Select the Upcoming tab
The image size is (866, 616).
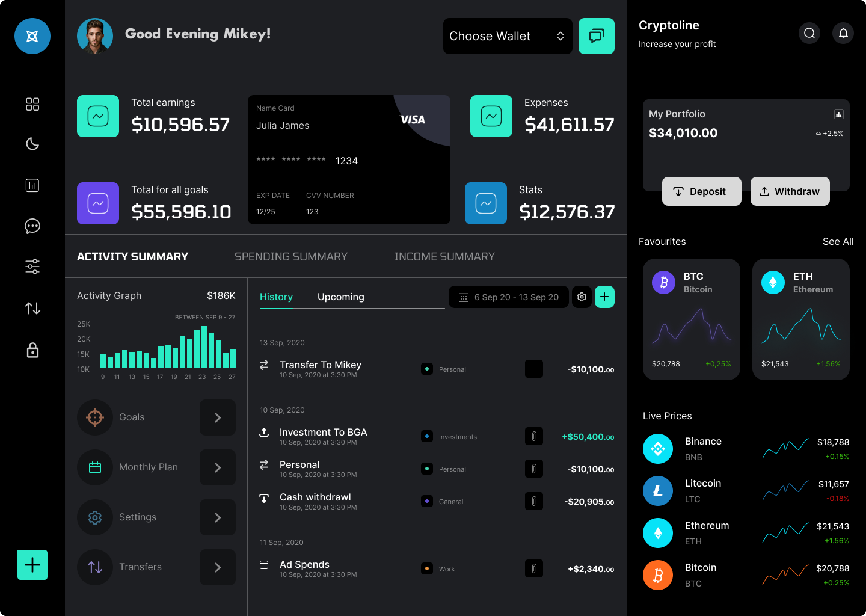[340, 297]
